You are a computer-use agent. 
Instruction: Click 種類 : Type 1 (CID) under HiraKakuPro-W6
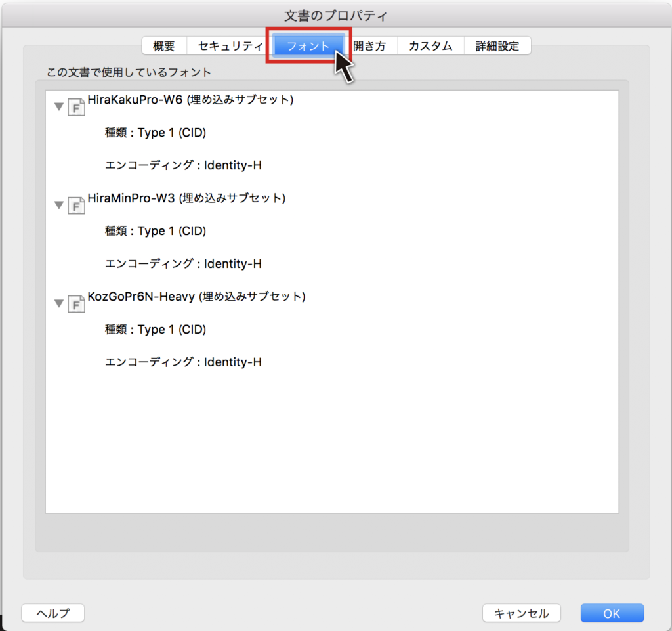(156, 133)
